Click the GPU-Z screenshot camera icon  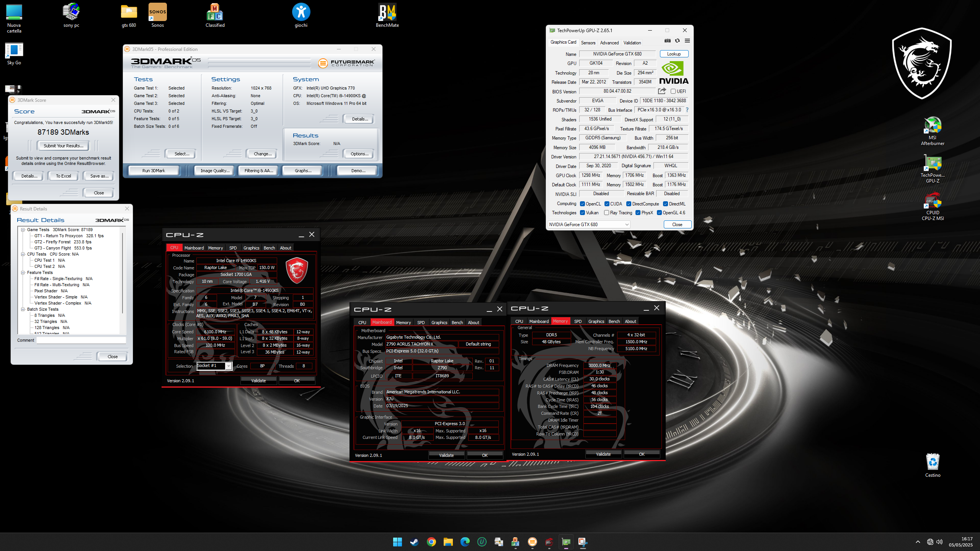tap(668, 41)
